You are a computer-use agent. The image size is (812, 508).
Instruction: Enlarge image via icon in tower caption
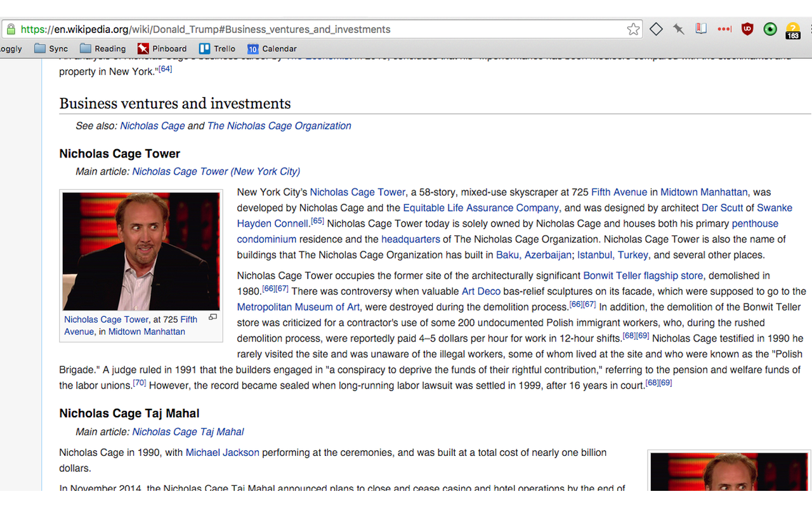(213, 317)
